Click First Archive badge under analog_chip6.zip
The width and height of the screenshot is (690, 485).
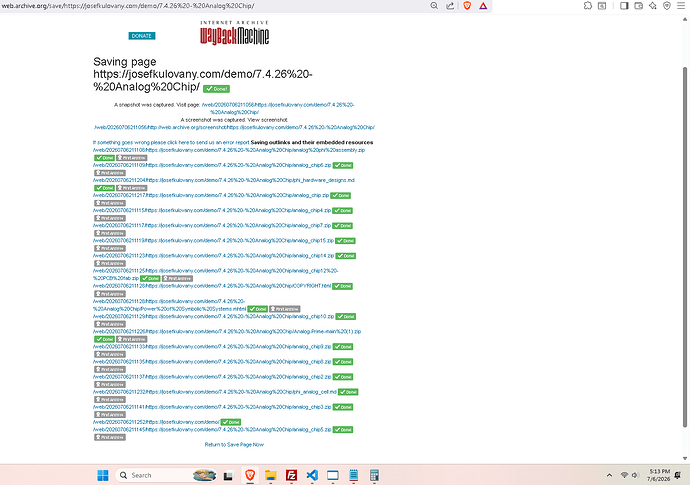(x=110, y=173)
